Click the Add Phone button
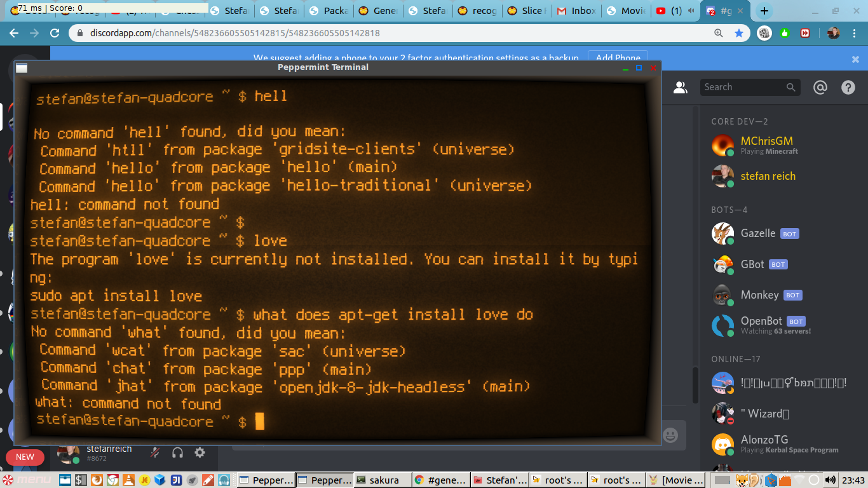The width and height of the screenshot is (868, 488). coord(618,57)
